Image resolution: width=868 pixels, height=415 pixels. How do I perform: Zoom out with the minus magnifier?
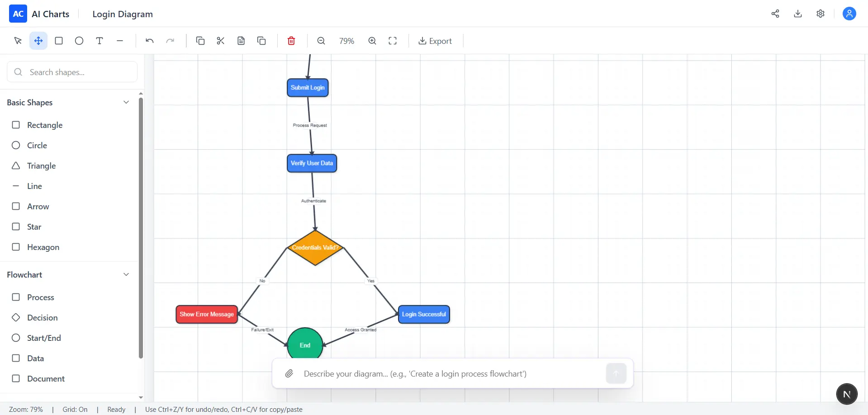pos(321,41)
